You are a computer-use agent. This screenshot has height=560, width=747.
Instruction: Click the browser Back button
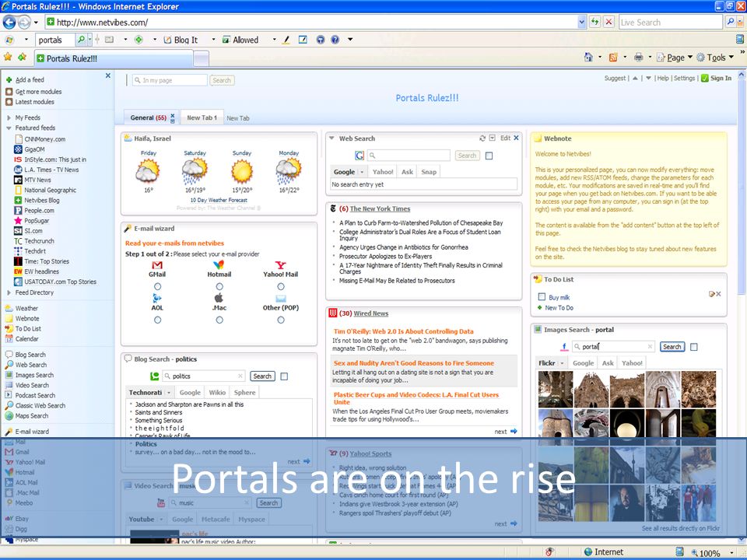(x=9, y=22)
